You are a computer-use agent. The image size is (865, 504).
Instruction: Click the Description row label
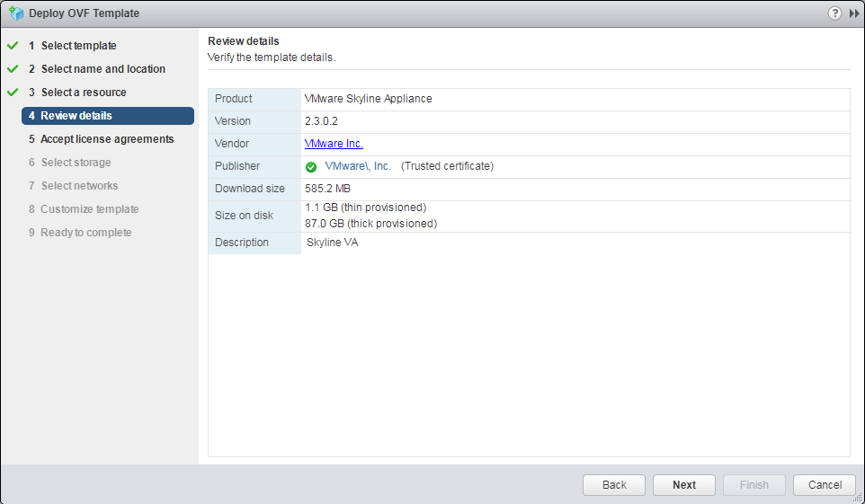[x=242, y=242]
